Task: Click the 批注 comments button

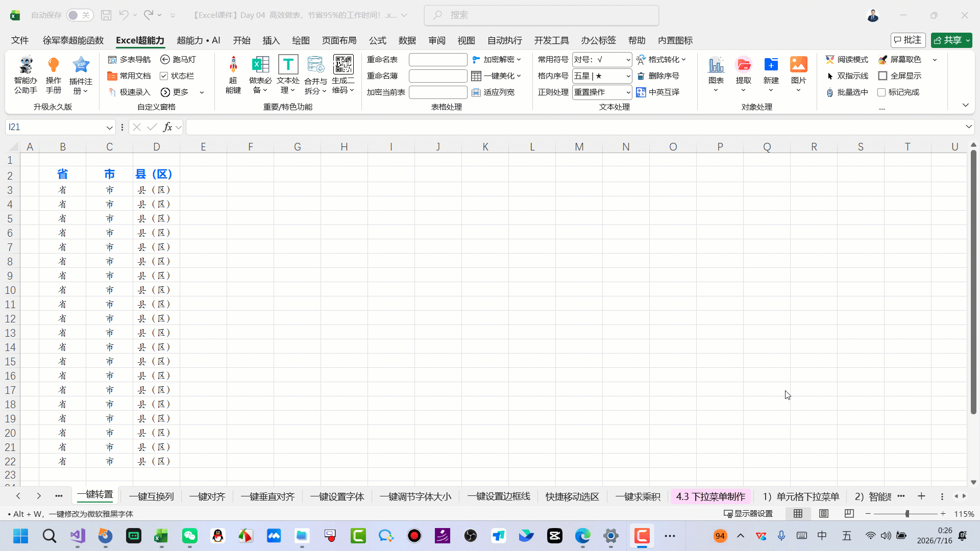Action: 908,40
